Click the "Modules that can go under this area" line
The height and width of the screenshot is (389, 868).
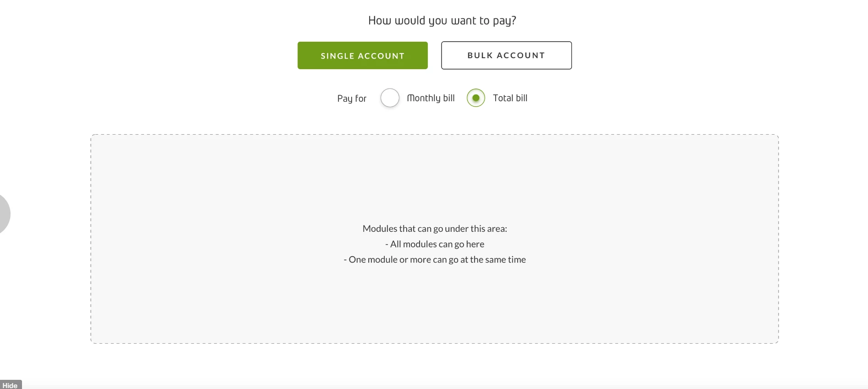435,229
